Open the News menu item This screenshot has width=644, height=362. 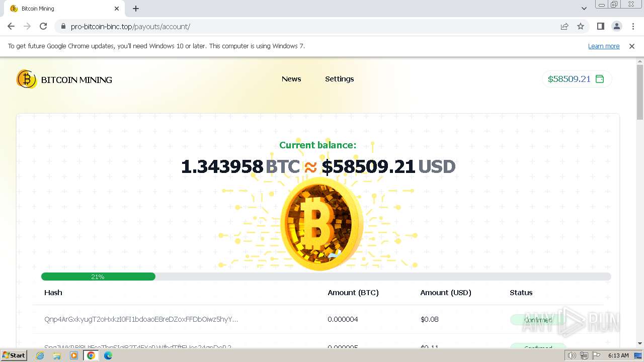[x=291, y=79]
